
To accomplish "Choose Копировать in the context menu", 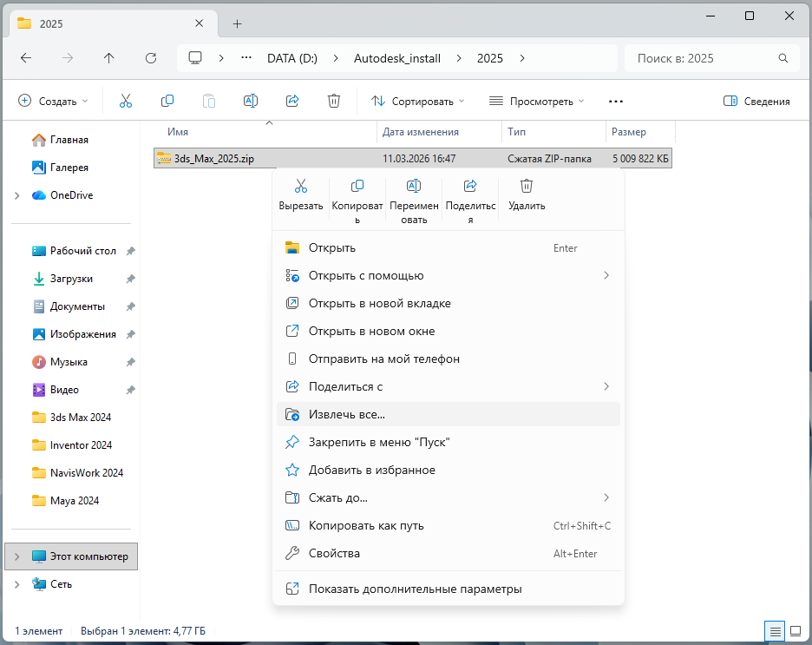I will (357, 201).
